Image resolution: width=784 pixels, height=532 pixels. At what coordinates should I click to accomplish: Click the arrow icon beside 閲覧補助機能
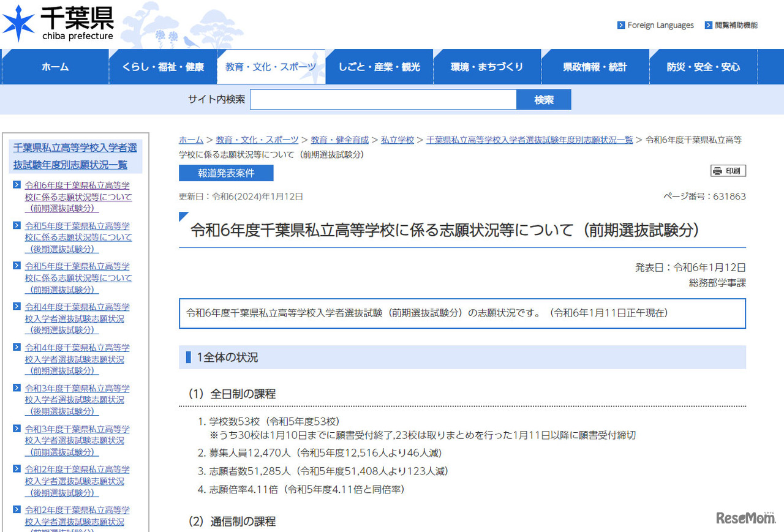tap(709, 26)
